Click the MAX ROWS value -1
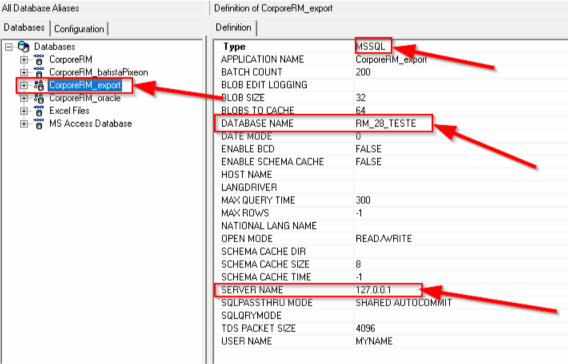568x364 pixels. [x=359, y=213]
